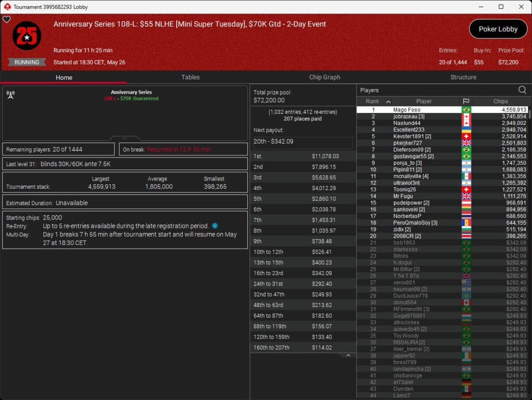Click pkerjker727's UK flag
This screenshot has height=400, width=532.
click(x=466, y=143)
